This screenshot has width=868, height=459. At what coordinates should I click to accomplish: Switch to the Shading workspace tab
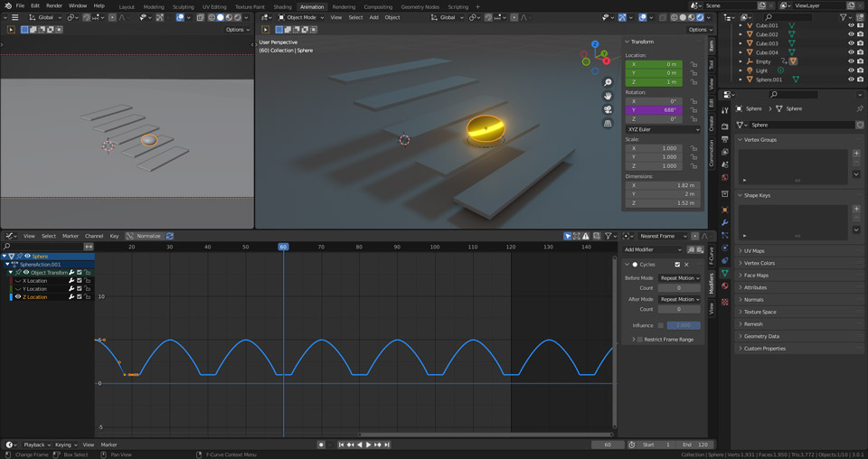(x=282, y=6)
